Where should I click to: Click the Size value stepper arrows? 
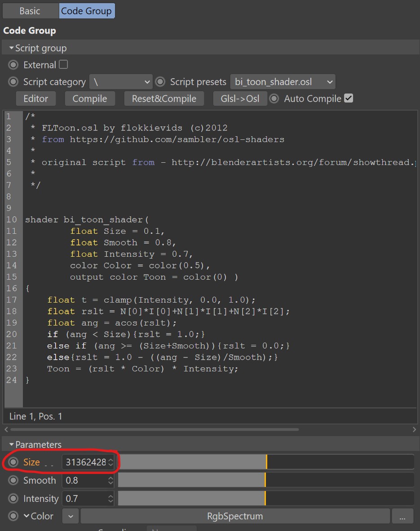111,462
